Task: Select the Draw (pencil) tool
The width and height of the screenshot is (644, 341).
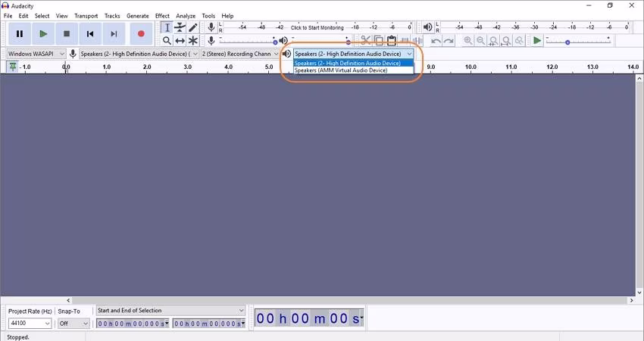Action: click(193, 27)
